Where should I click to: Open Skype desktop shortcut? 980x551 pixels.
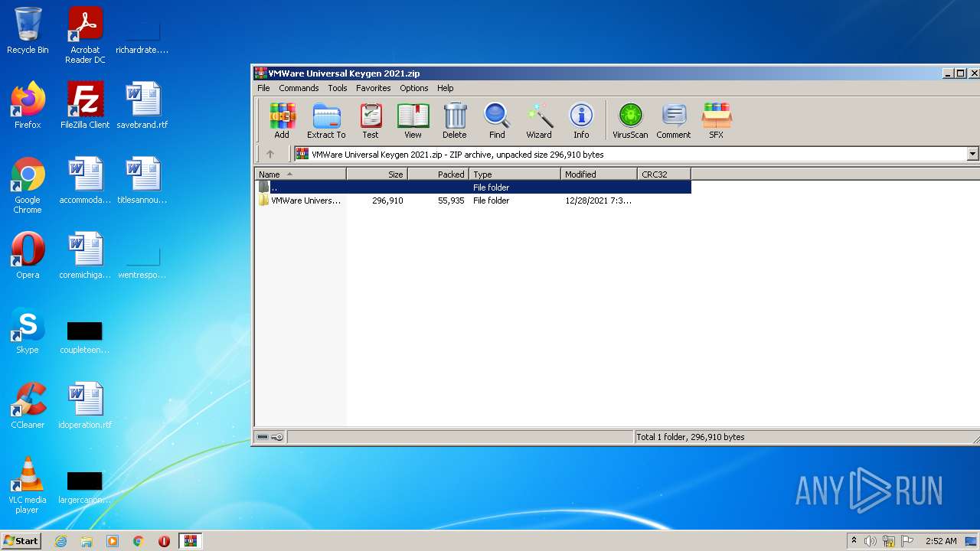tap(28, 331)
